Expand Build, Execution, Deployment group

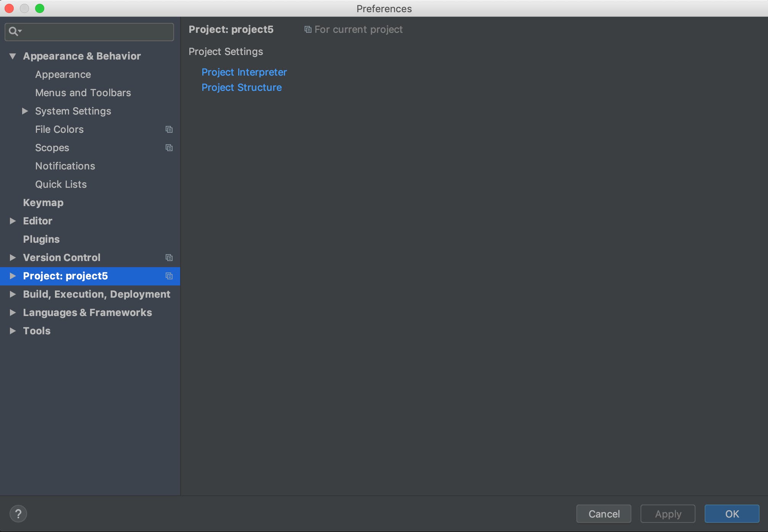pos(13,294)
